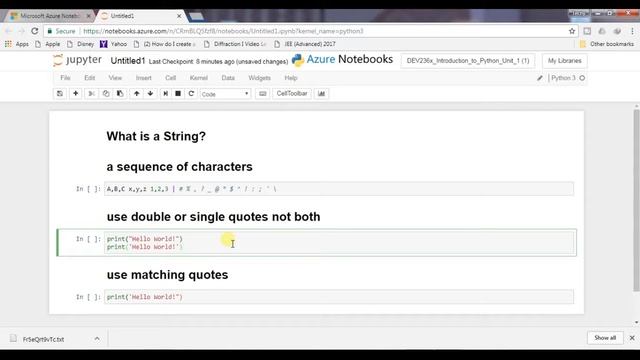The height and width of the screenshot is (360, 640).
Task: Open the File menu
Action: point(65,78)
